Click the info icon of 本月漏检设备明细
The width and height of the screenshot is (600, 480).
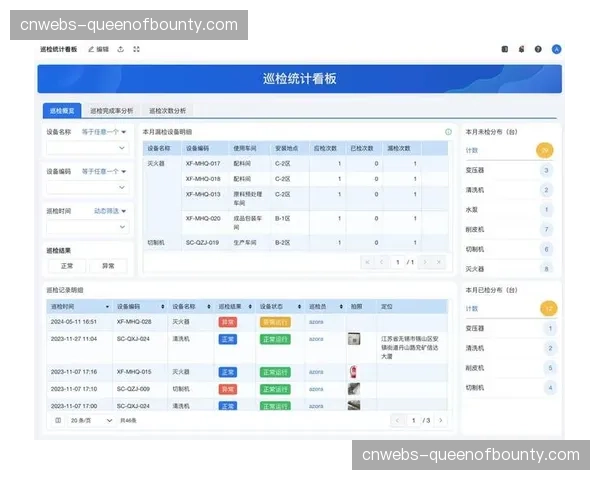(448, 132)
